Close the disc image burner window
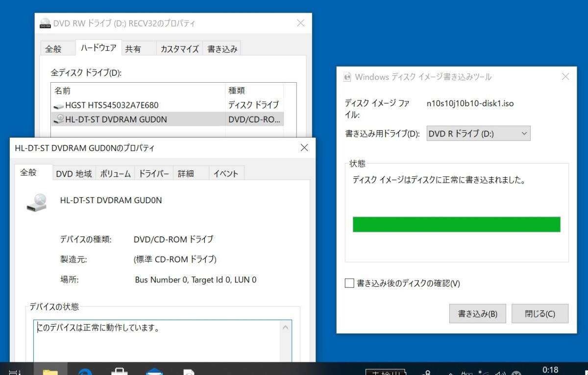The height and width of the screenshot is (375, 588). (565, 77)
